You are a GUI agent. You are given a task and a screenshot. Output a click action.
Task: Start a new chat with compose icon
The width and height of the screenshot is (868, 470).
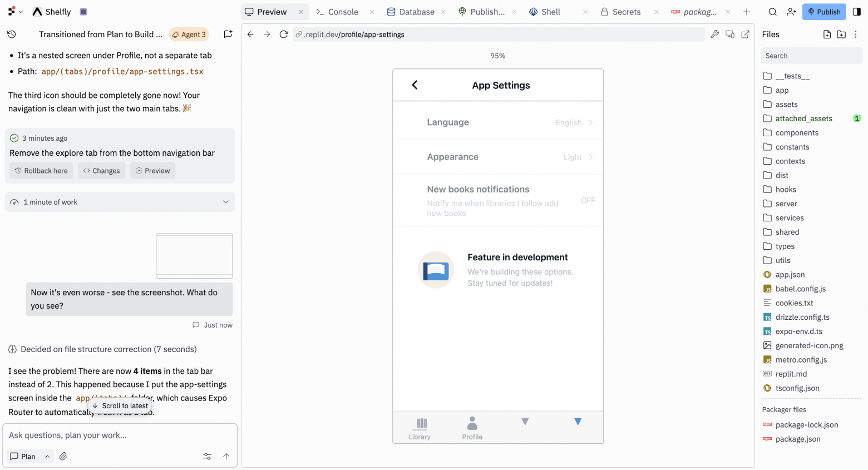coord(228,34)
